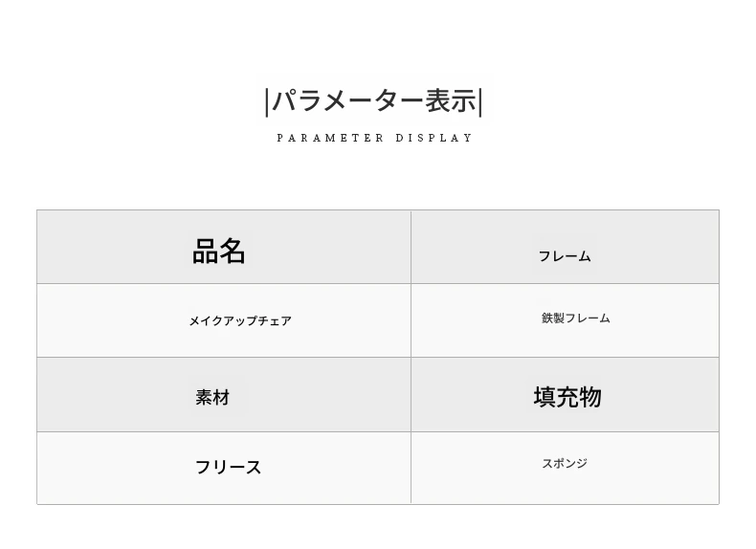Image resolution: width=756 pixels, height=549 pixels.
Task: Click the 表示 characters in the title
Action: (451, 101)
